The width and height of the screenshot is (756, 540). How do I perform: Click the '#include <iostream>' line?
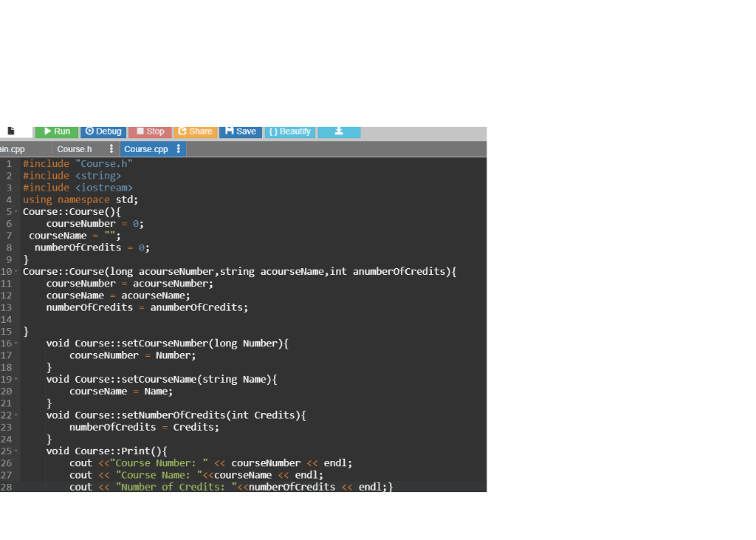point(78,188)
